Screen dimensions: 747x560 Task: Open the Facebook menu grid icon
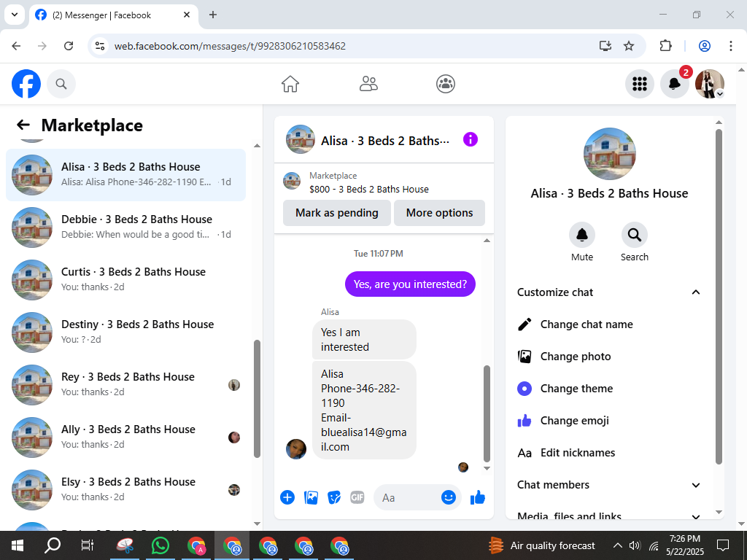639,84
